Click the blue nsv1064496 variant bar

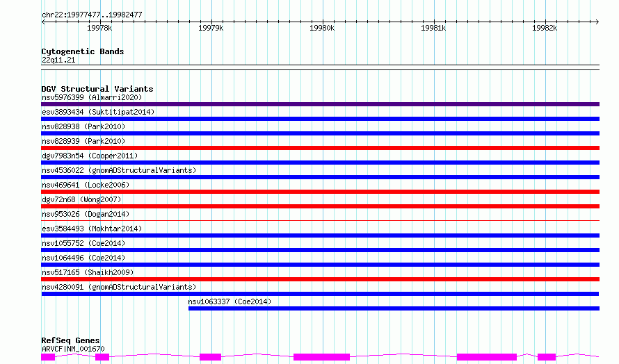[x=320, y=265]
